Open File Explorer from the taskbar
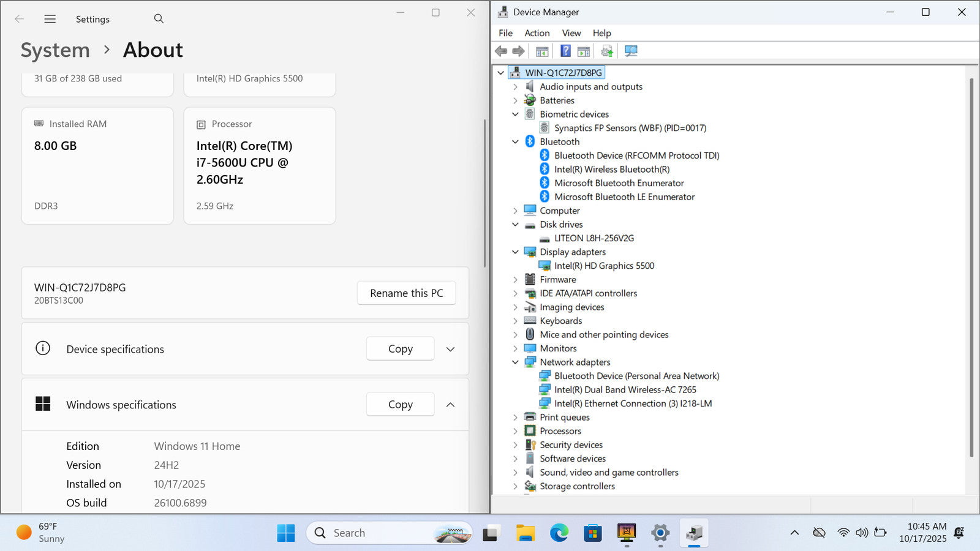 click(525, 533)
